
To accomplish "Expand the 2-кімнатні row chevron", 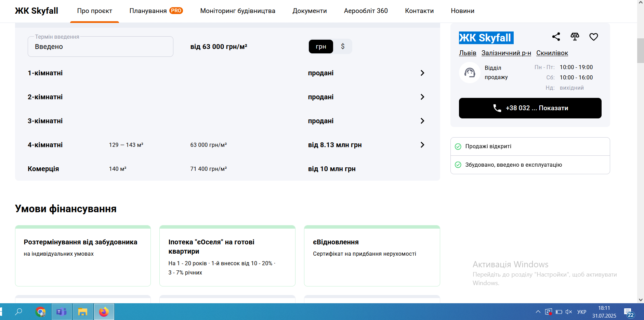I will pyautogui.click(x=422, y=97).
